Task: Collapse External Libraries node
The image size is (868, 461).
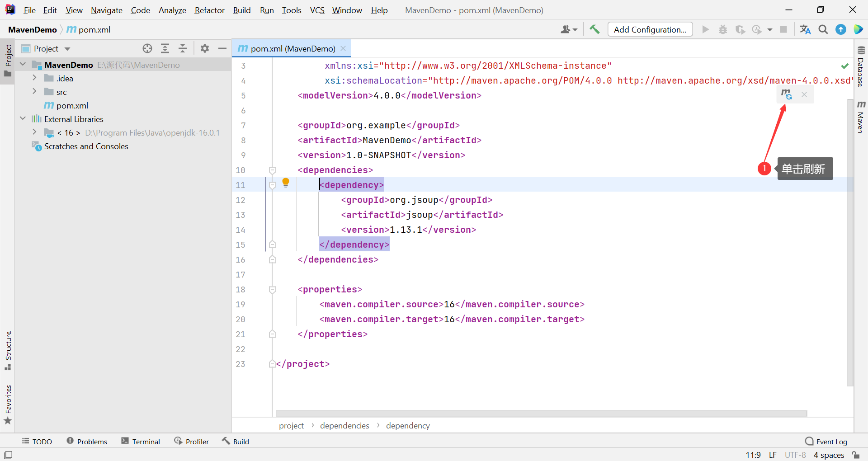Action: 23,118
